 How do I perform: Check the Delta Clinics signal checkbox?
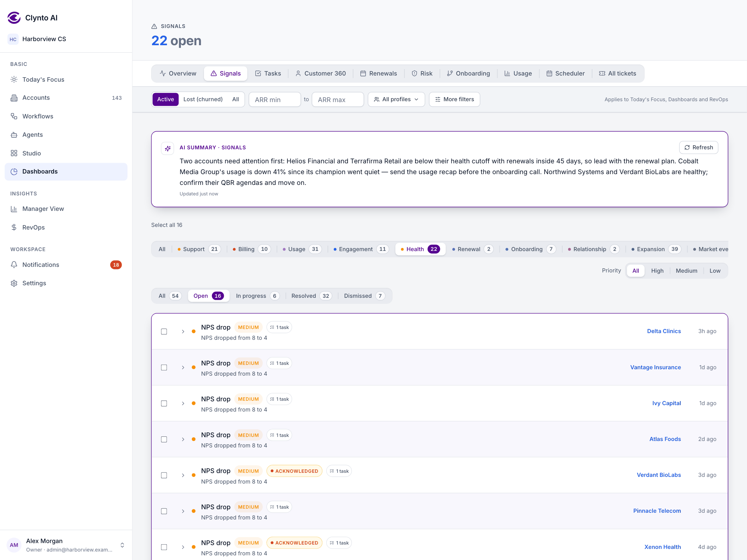pos(164,331)
